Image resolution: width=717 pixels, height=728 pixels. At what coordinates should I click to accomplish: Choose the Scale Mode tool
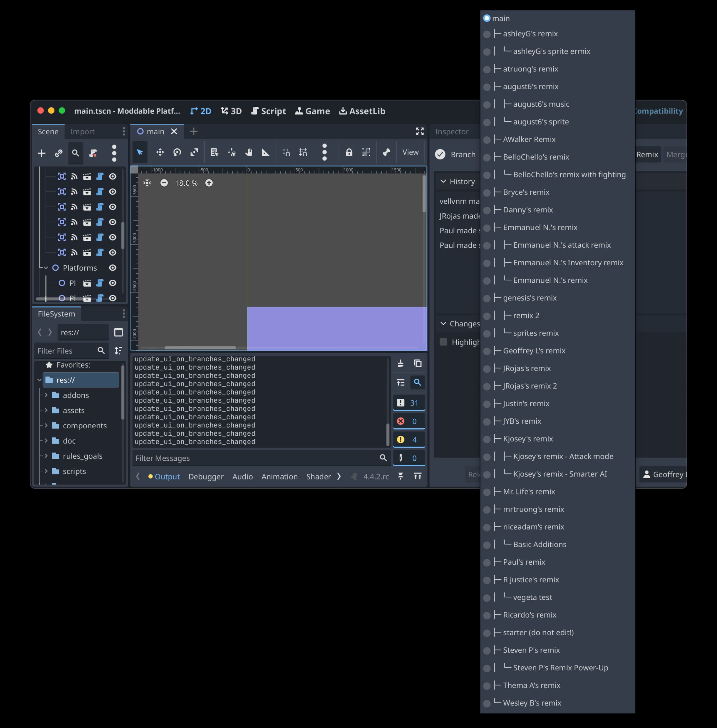(x=194, y=152)
